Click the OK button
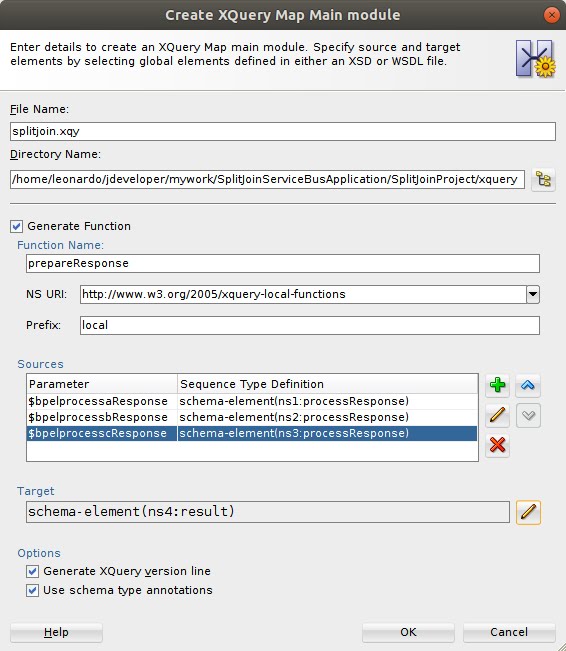Viewport: 566px width, 651px height. point(408,632)
